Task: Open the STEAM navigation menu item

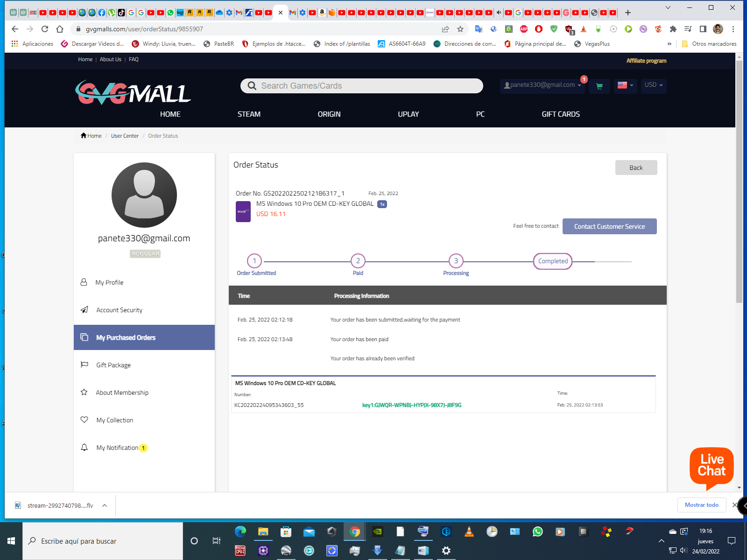Action: 249,114
